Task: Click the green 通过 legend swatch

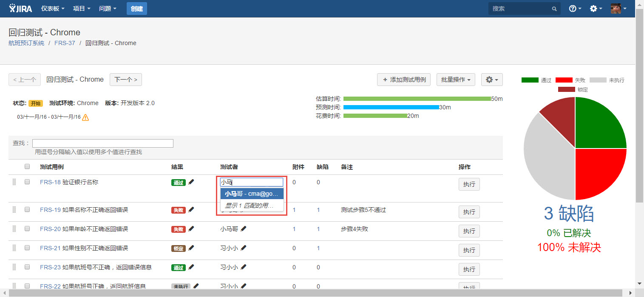Action: click(x=530, y=80)
